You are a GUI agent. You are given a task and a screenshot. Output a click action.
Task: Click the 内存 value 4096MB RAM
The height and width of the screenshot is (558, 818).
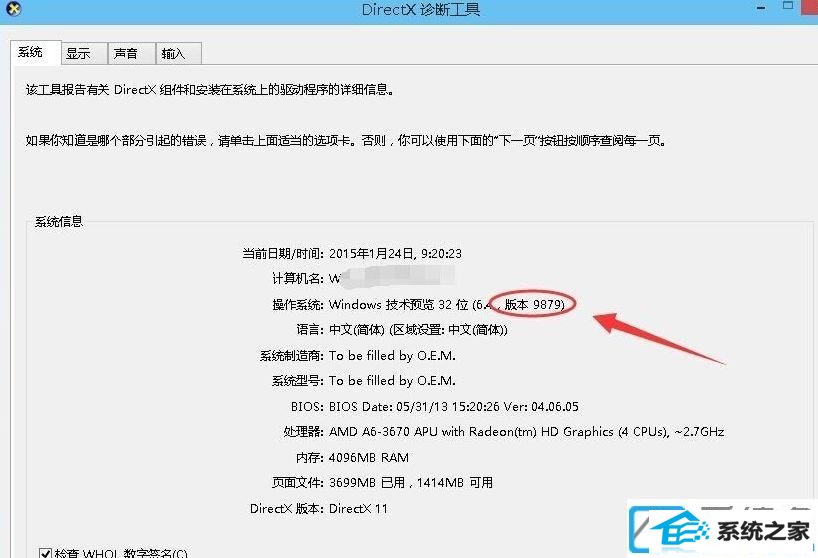(x=369, y=457)
